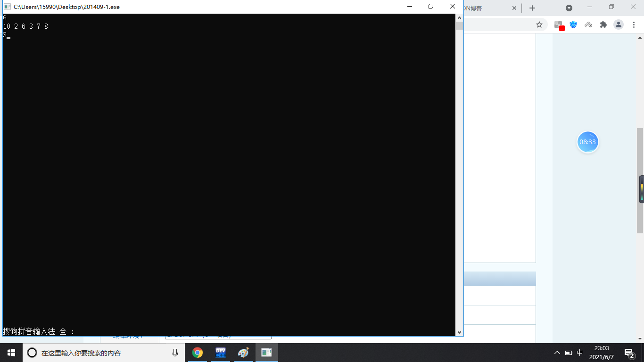Click the console scrollbar up arrow
This screenshot has height=362, width=644.
(459, 17)
